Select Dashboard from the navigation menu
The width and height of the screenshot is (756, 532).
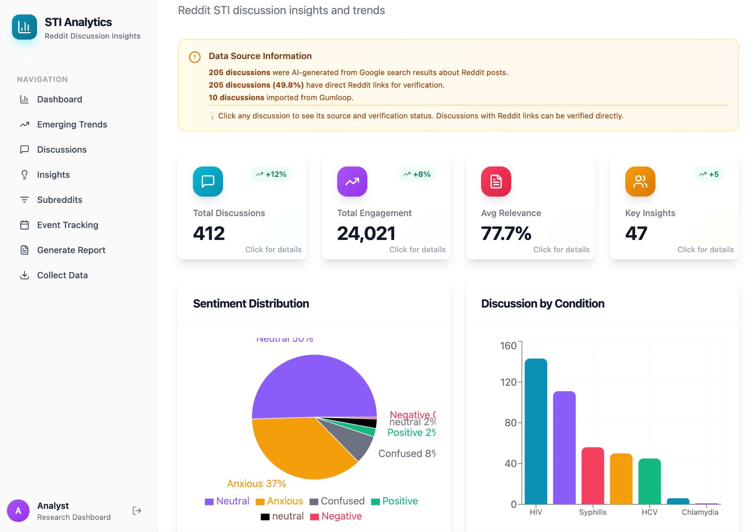click(x=59, y=99)
